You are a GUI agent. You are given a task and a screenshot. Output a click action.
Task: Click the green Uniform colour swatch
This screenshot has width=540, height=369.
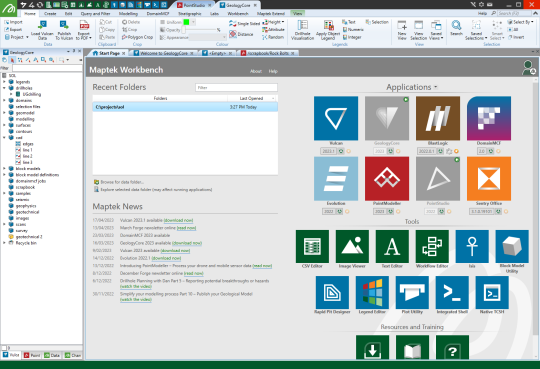coord(186,22)
